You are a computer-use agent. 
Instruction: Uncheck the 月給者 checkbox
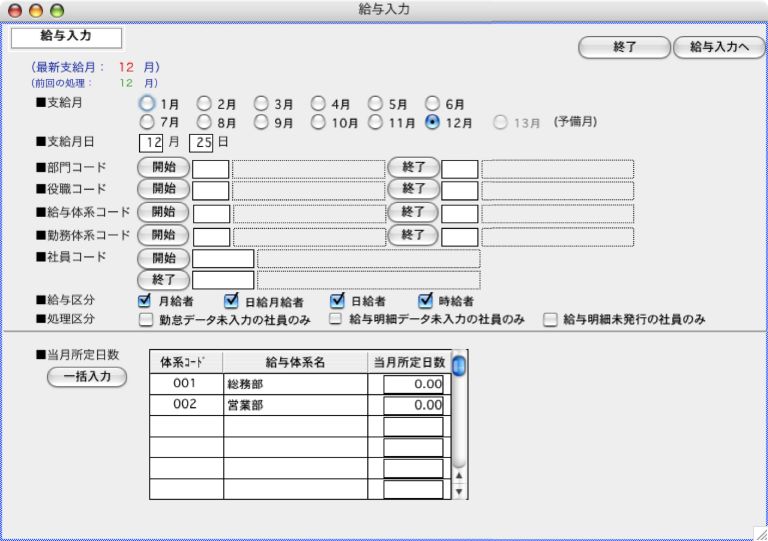144,300
